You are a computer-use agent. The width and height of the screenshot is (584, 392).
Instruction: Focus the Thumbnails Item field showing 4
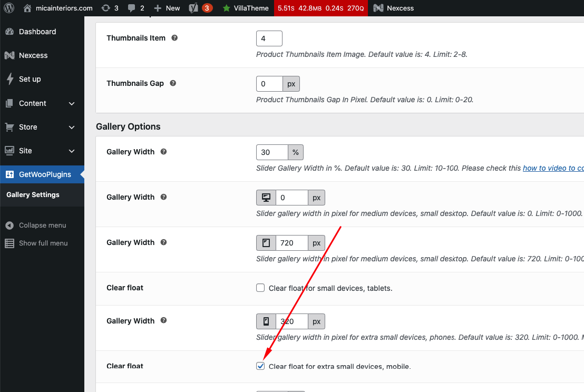[x=269, y=38]
